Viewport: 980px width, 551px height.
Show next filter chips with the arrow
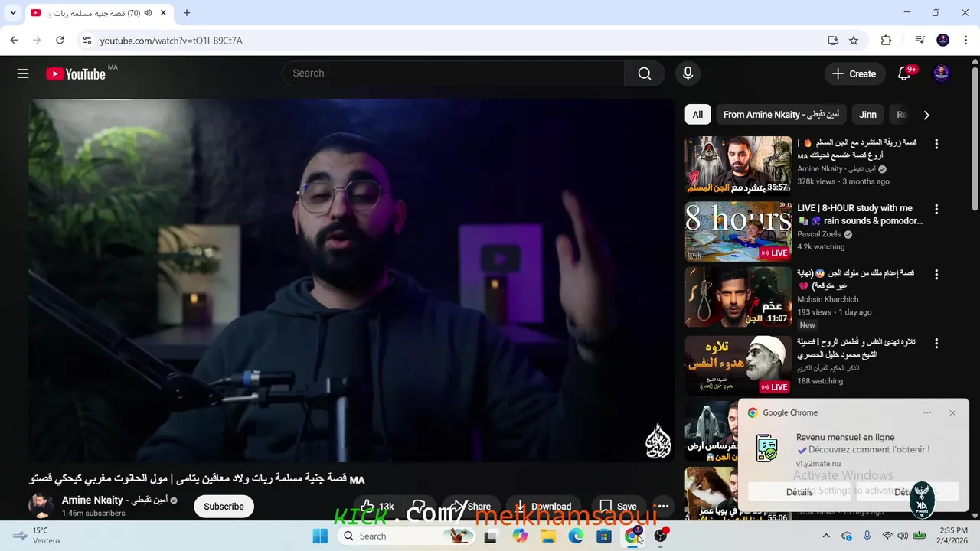click(926, 115)
